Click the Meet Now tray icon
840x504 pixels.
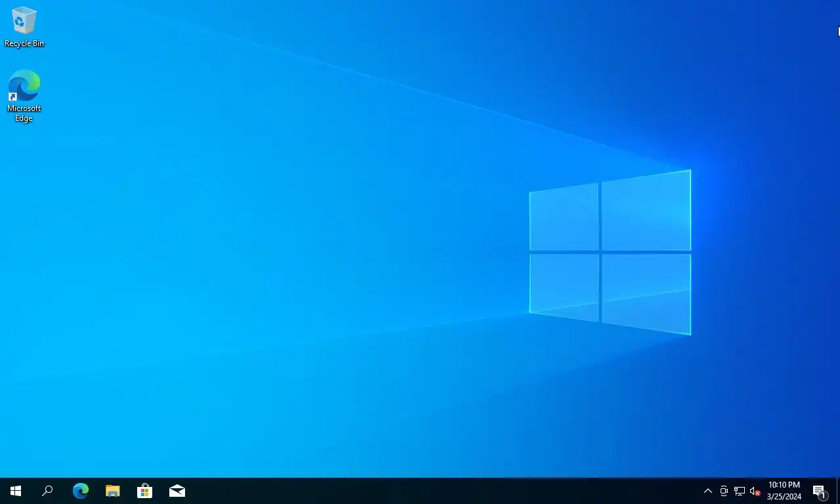click(x=724, y=491)
